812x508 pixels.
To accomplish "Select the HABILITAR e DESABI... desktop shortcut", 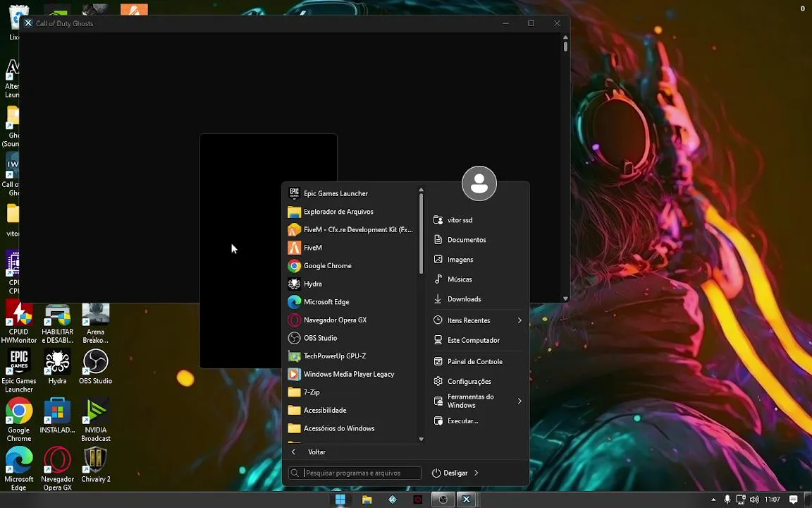I will click(58, 323).
